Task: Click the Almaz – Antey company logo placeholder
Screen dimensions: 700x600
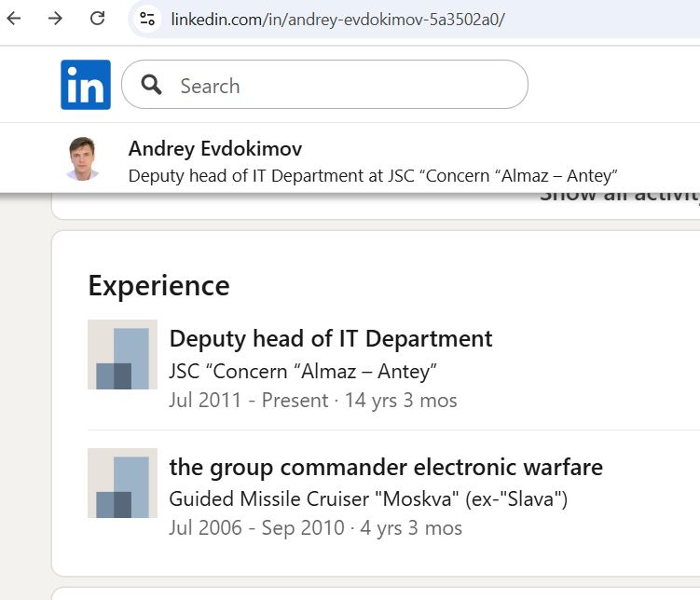Action: click(122, 354)
